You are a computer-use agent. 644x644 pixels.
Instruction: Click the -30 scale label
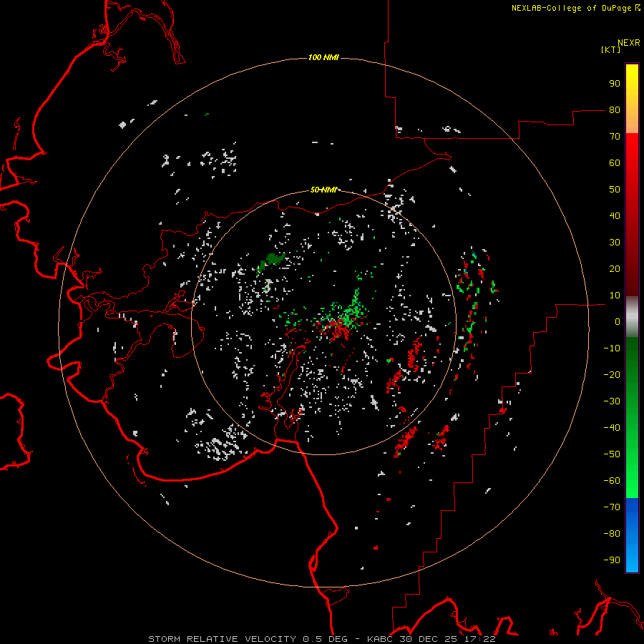pyautogui.click(x=612, y=401)
